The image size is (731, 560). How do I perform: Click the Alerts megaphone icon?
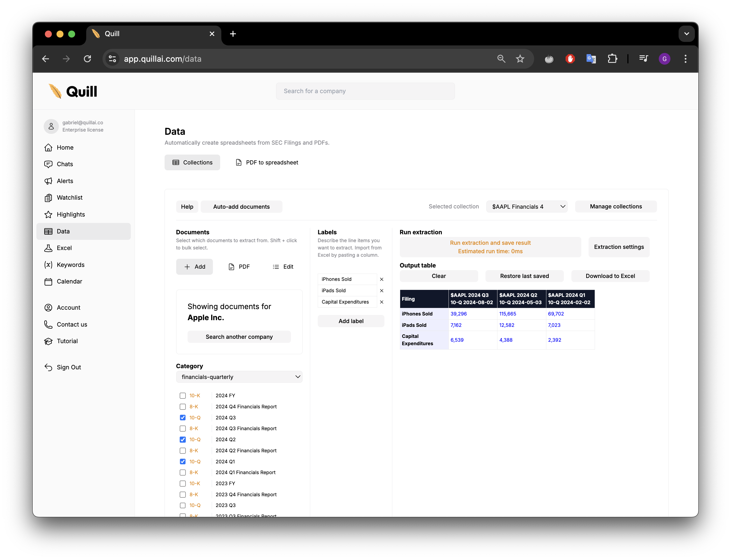pos(49,181)
